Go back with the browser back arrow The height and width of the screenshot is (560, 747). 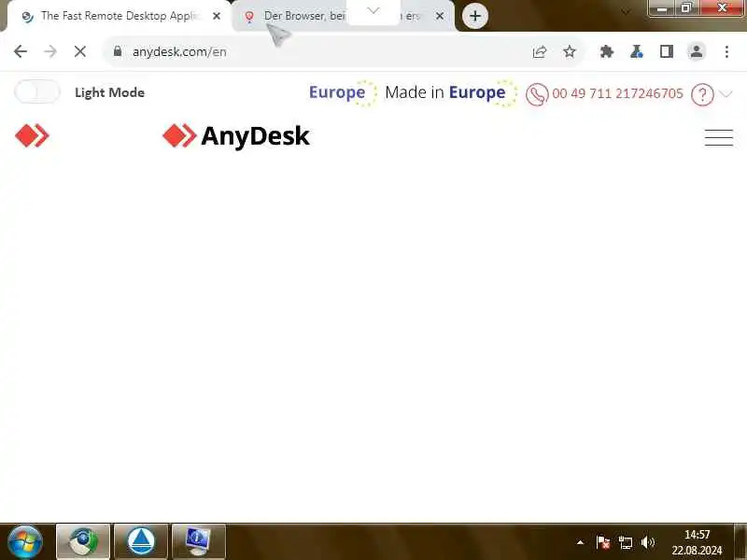(21, 51)
